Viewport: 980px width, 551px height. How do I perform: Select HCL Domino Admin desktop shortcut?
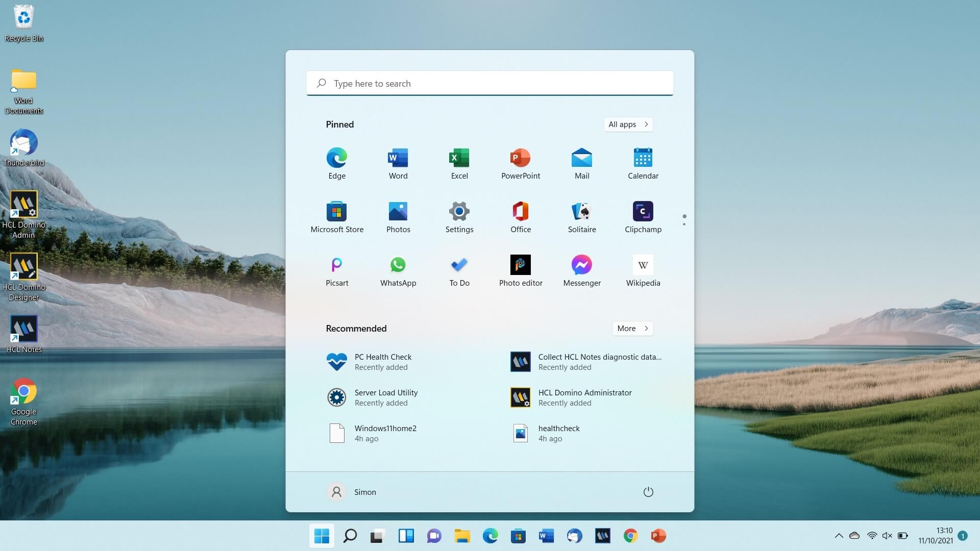pyautogui.click(x=23, y=215)
